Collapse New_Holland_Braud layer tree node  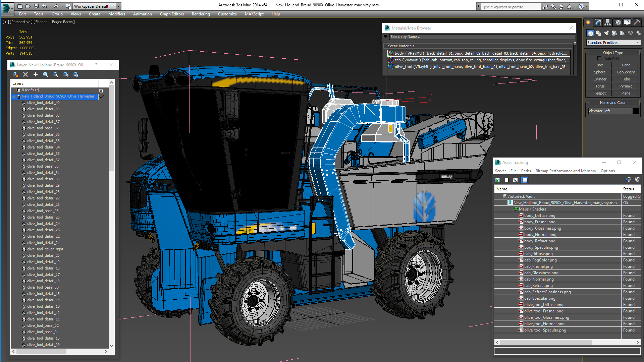click(x=13, y=97)
